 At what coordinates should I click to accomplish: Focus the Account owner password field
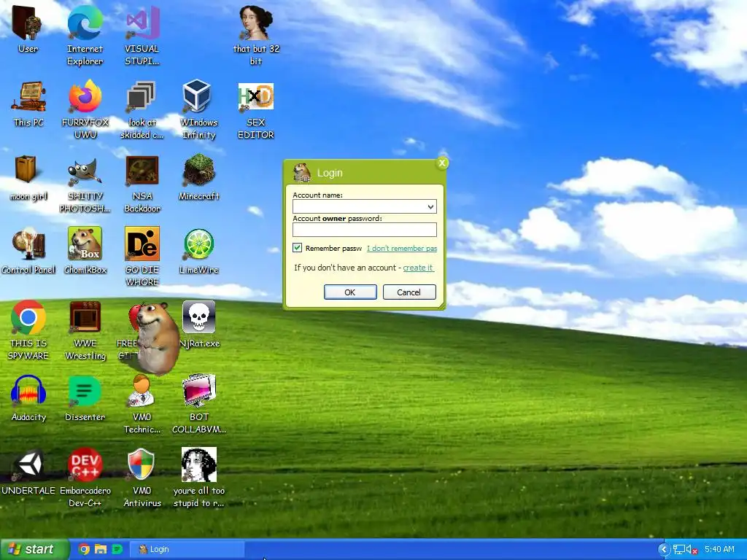click(x=365, y=230)
